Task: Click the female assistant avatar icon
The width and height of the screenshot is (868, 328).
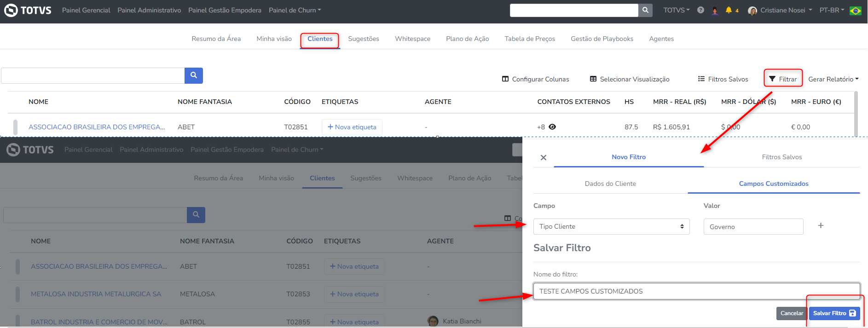Action: pos(715,11)
